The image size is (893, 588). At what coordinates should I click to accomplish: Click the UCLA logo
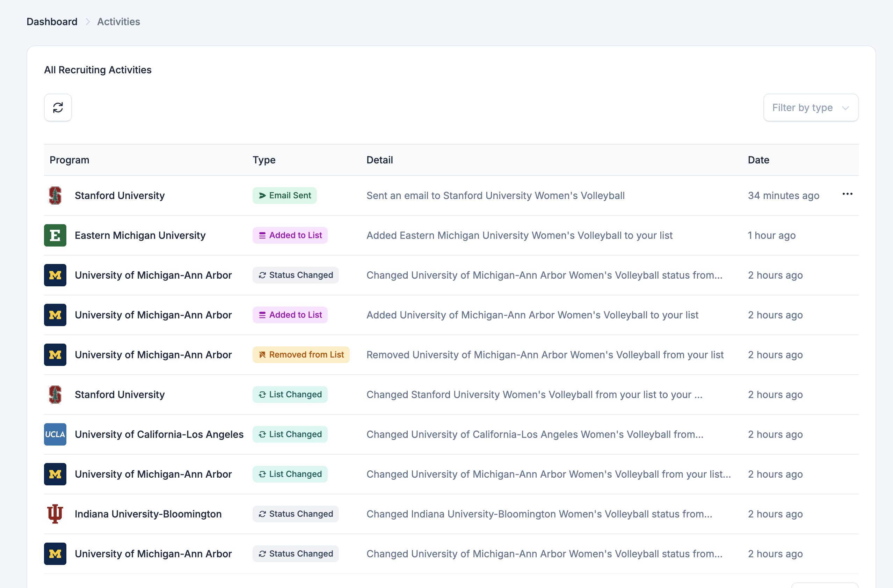pos(55,434)
